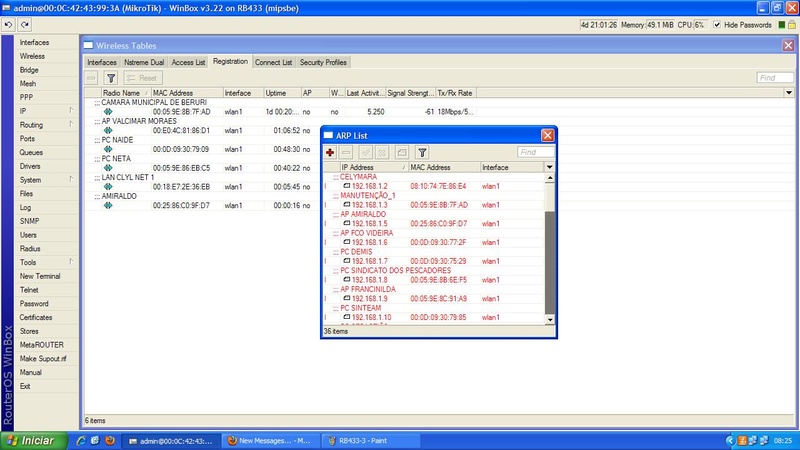Click ARP List scrollbar down arrow
Screen dimensions: 800x450
[549, 319]
